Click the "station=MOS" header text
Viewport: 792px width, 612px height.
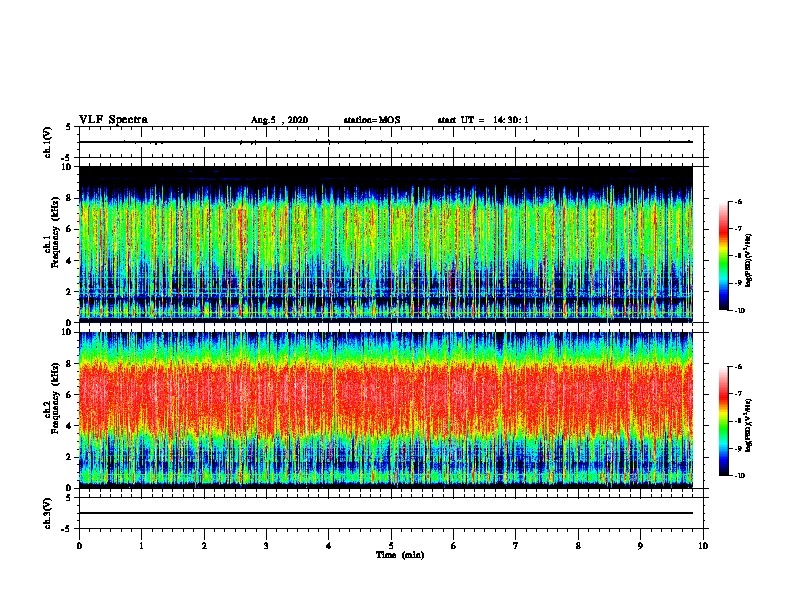(372, 120)
